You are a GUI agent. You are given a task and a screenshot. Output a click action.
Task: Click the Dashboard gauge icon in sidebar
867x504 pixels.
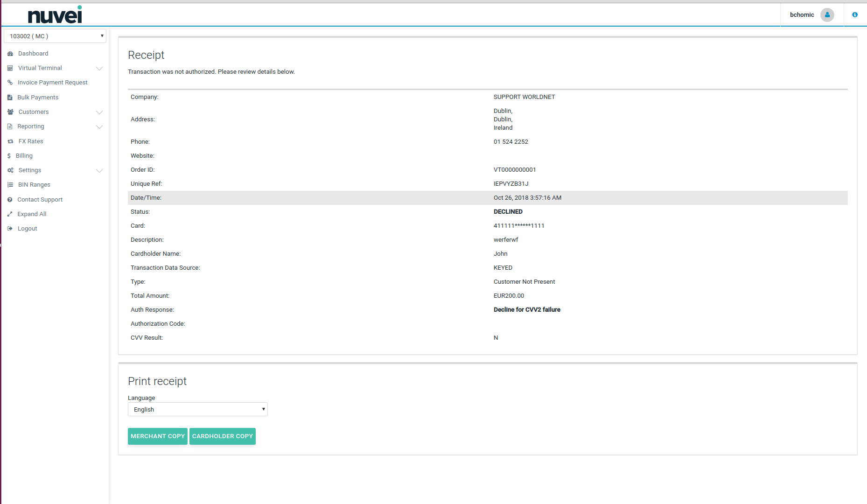point(10,54)
